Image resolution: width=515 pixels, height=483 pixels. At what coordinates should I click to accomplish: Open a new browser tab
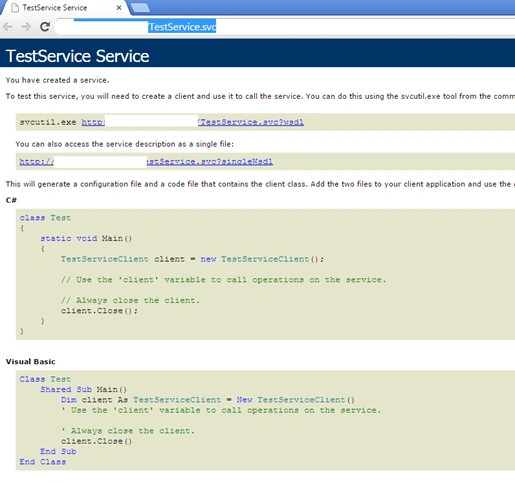click(x=140, y=8)
